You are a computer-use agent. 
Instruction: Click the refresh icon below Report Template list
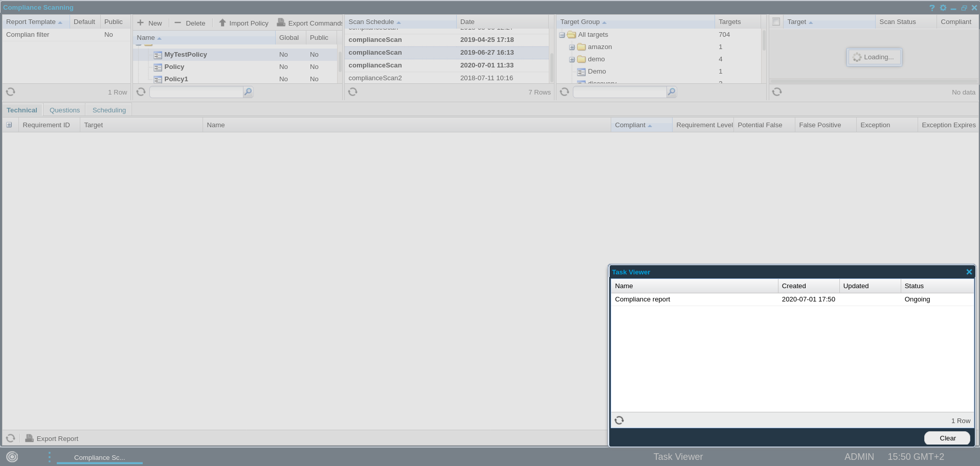10,91
